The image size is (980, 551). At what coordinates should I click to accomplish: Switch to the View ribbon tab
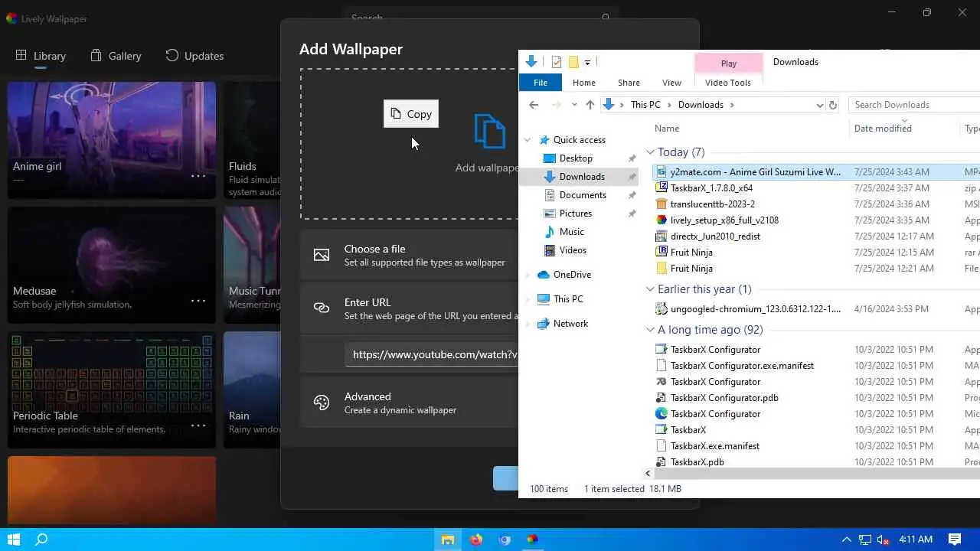point(671,83)
